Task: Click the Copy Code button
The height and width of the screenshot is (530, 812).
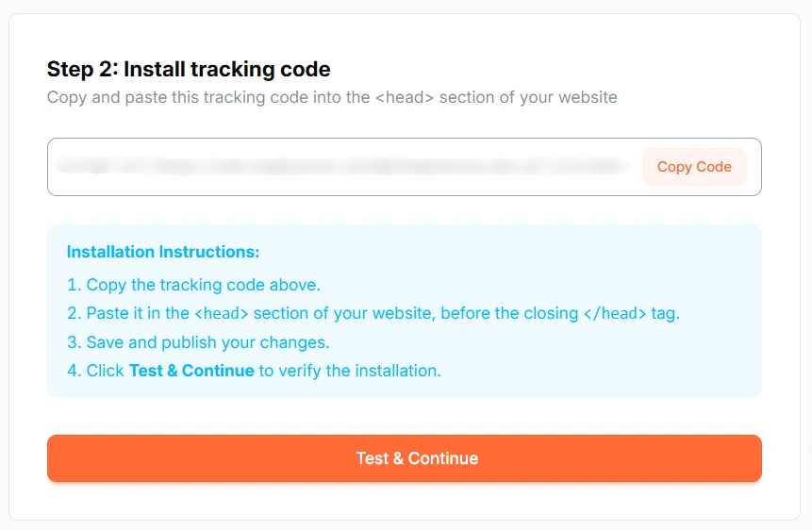Action: (694, 167)
